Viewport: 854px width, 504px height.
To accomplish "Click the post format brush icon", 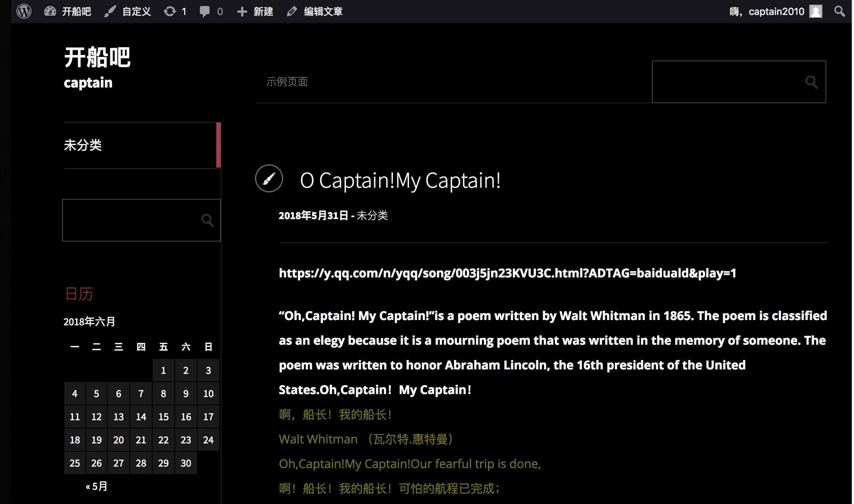I will coord(269,178).
